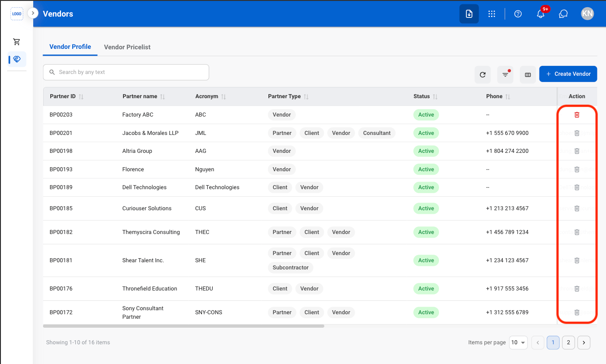This screenshot has height=364, width=606.
Task: Click the Create Vendor button
Action: coord(568,74)
